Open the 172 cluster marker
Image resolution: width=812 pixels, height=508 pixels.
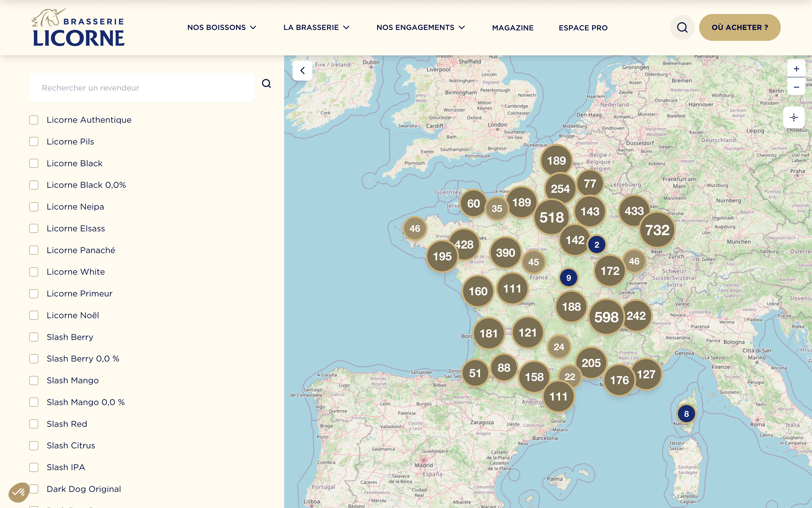point(610,271)
